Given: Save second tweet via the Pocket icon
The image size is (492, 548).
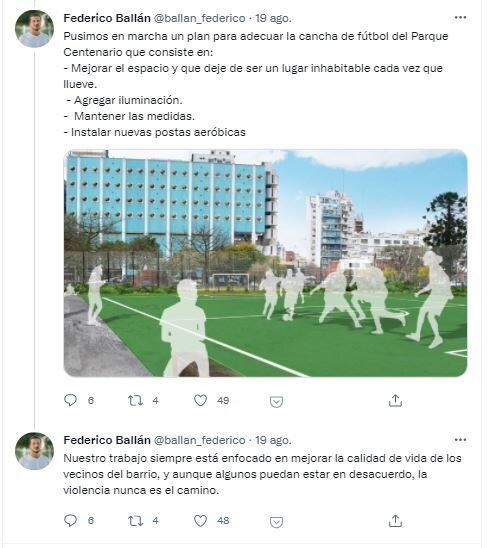Looking at the screenshot, I should [276, 522].
